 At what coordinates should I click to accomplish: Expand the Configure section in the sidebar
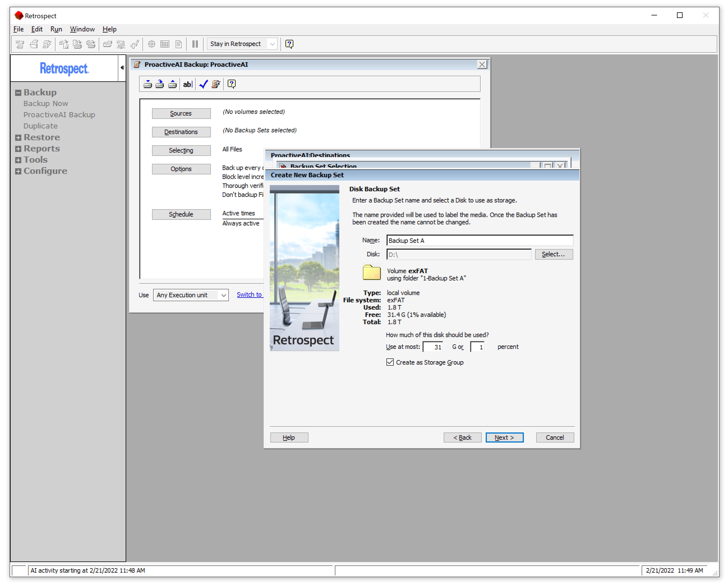point(18,171)
